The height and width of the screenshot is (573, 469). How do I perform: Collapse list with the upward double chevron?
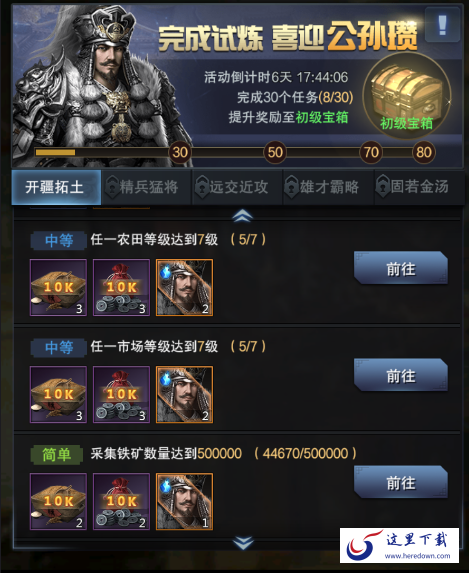(242, 216)
